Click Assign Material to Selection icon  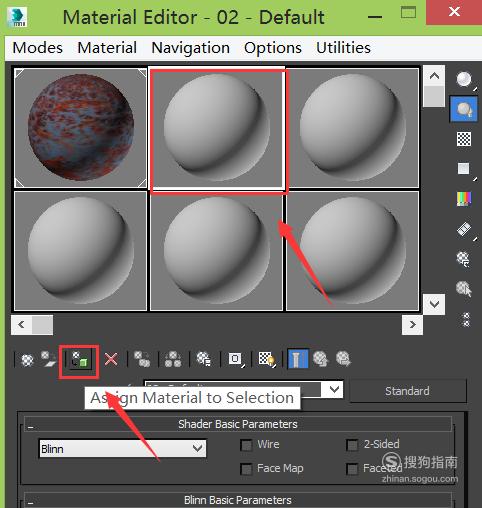[x=79, y=360]
